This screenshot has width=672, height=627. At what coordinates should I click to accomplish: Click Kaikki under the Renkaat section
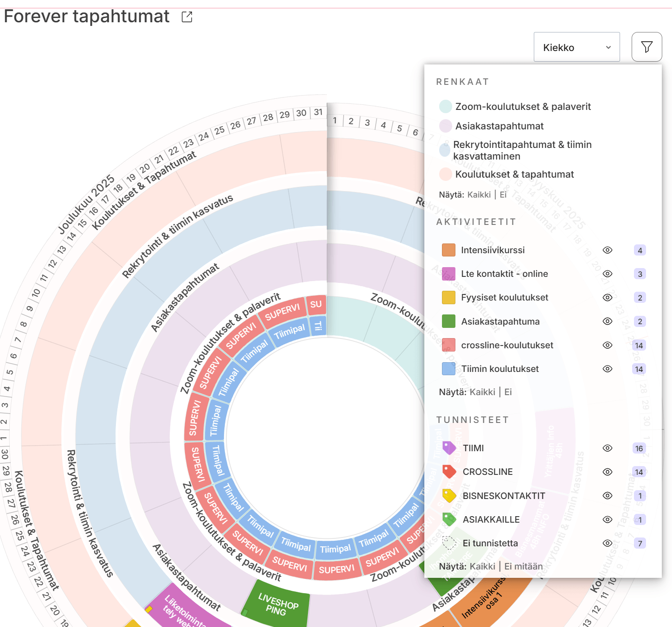click(479, 195)
